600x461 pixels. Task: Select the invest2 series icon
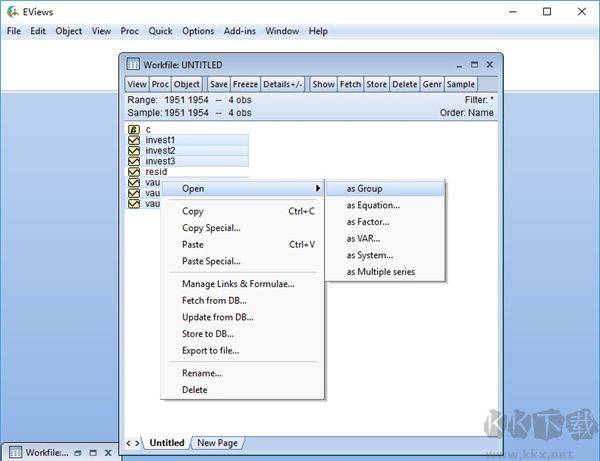coord(134,151)
